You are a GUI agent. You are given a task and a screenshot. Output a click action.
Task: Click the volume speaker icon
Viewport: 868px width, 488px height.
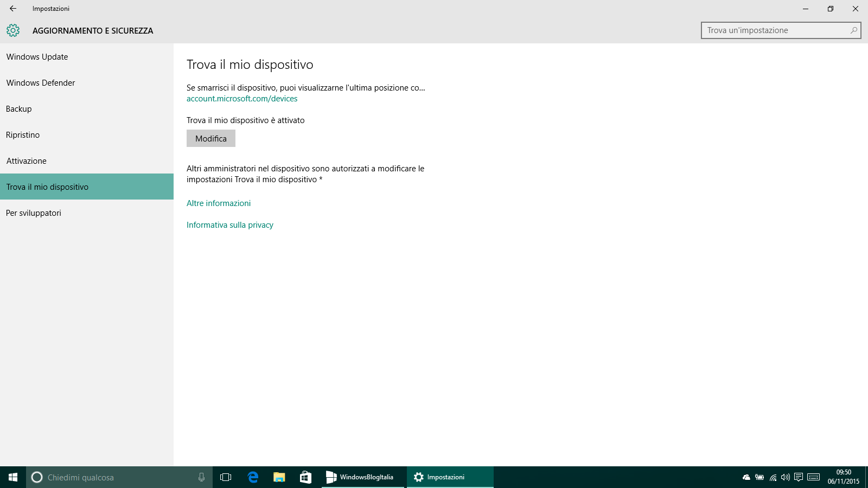tap(786, 477)
